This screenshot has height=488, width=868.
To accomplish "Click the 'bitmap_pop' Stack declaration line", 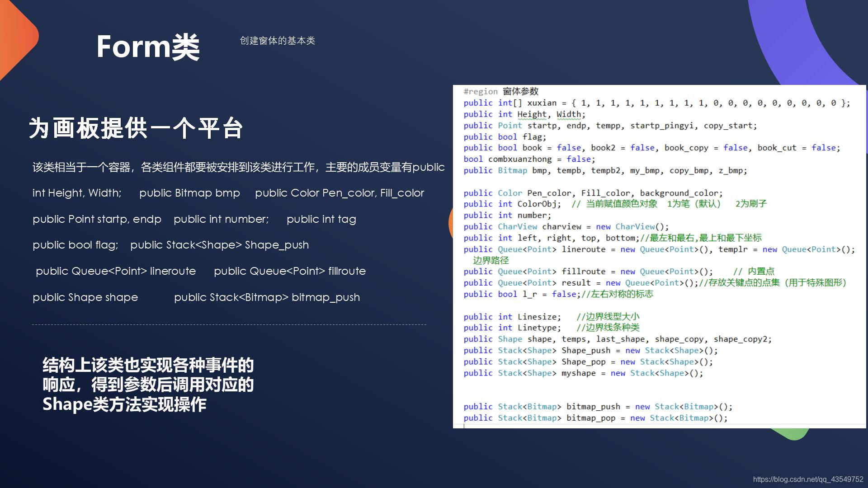I will coord(595,418).
